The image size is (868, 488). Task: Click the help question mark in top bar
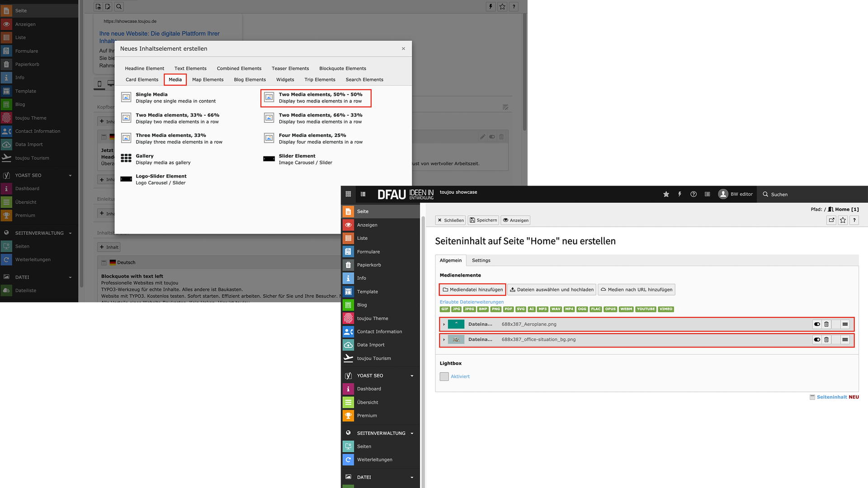pyautogui.click(x=693, y=194)
